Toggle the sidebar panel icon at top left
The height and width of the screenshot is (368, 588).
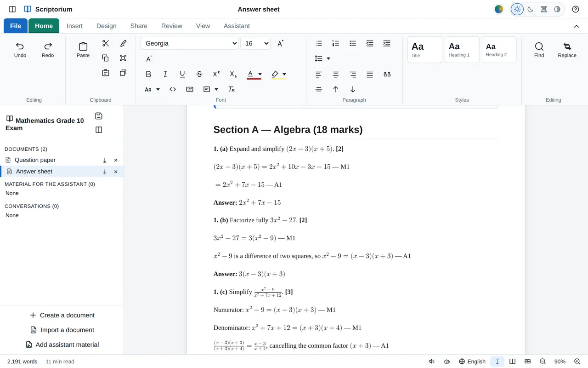tap(12, 9)
